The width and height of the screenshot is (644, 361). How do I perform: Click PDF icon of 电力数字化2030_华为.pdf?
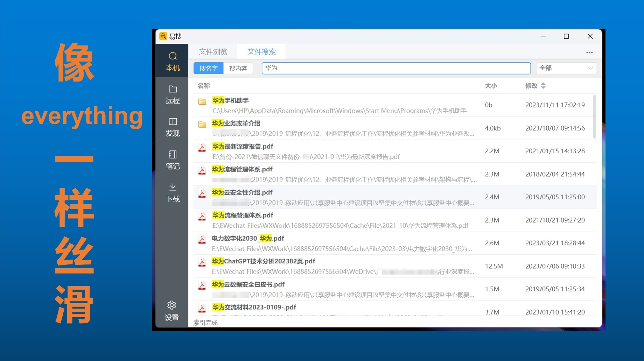(x=202, y=240)
